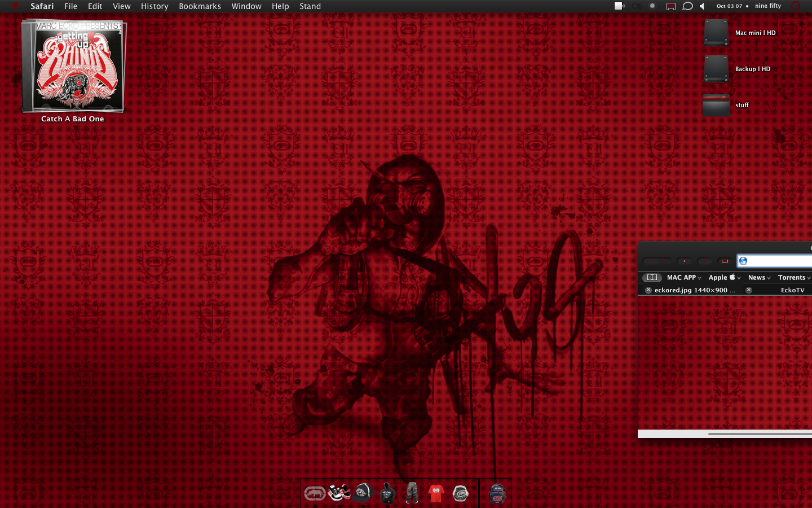This screenshot has width=812, height=508.
Task: Close the EckoTV tab
Action: click(x=749, y=290)
